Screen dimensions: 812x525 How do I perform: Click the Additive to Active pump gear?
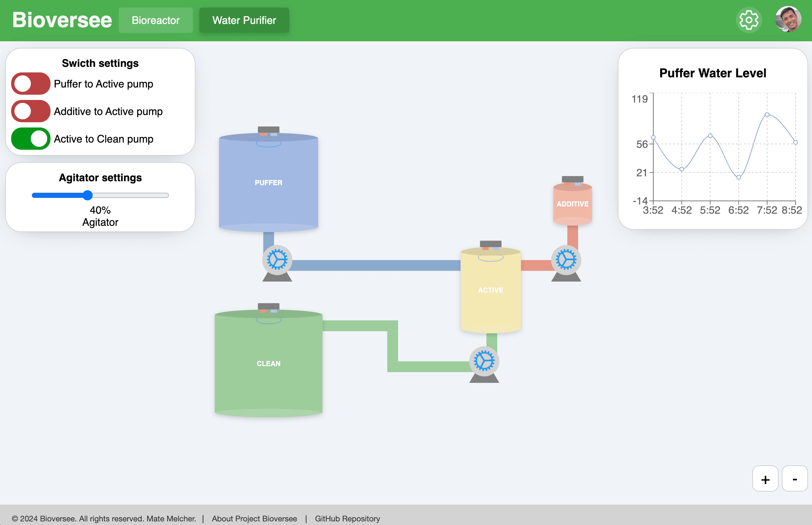566,260
